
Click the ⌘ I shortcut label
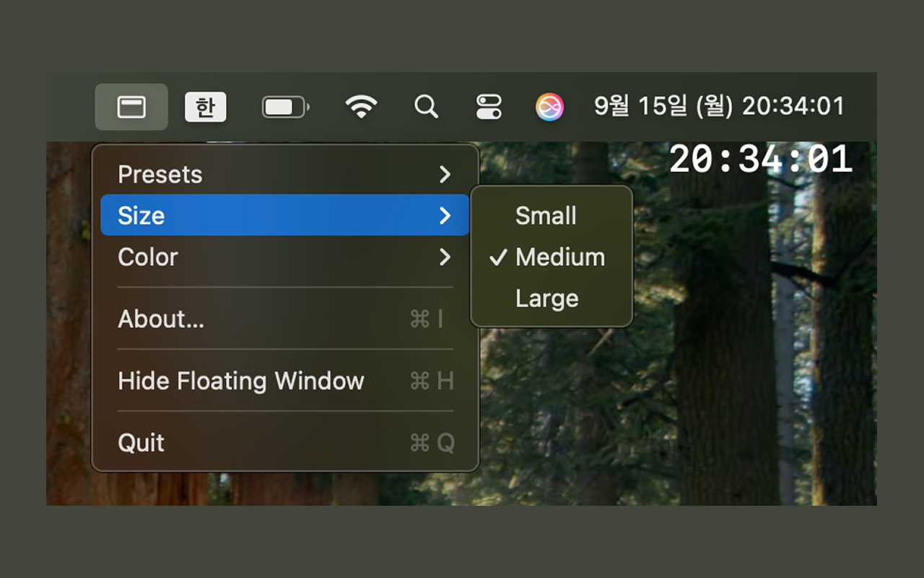pyautogui.click(x=427, y=319)
